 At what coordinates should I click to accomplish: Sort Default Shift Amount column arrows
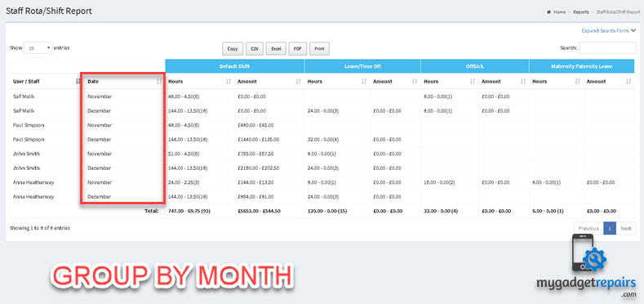click(299, 82)
